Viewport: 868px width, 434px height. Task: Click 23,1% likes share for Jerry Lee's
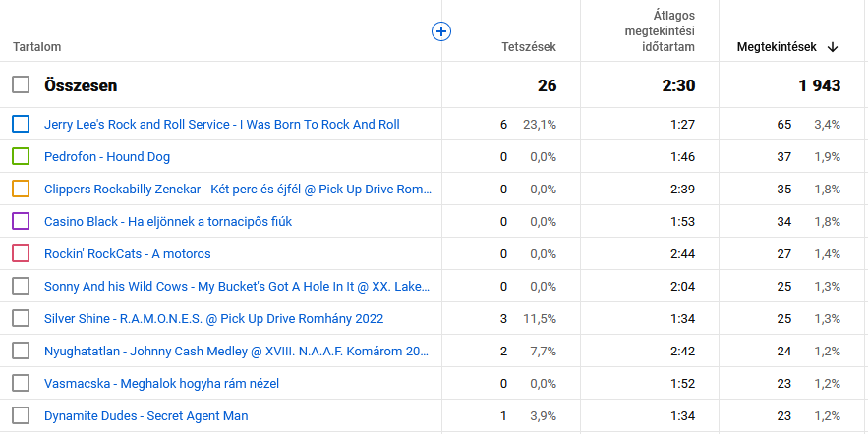point(540,125)
